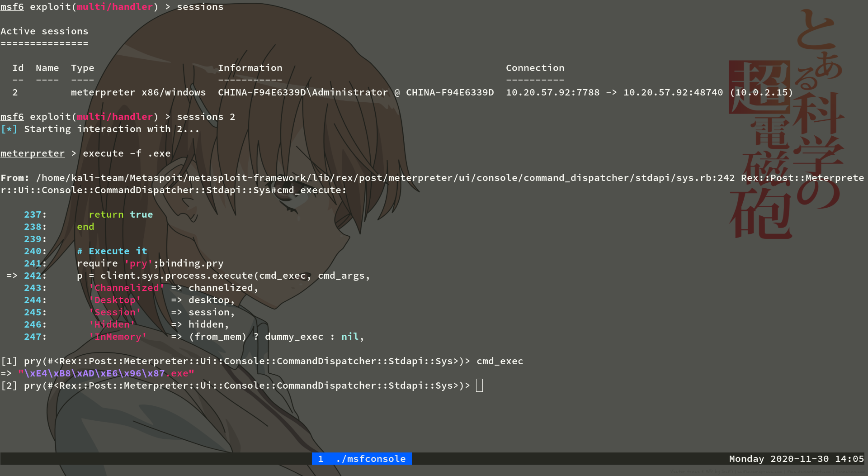Click the pry prompt cursor block
This screenshot has height=476, width=868.
pos(479,386)
